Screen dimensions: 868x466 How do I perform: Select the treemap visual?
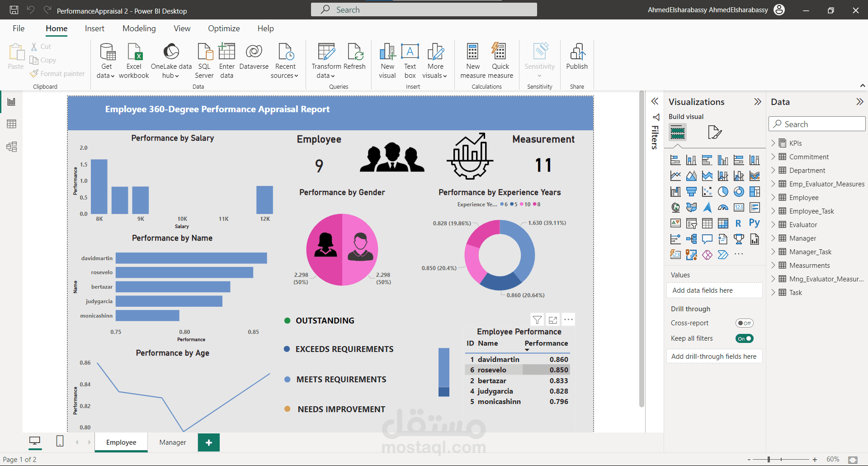[x=755, y=192]
